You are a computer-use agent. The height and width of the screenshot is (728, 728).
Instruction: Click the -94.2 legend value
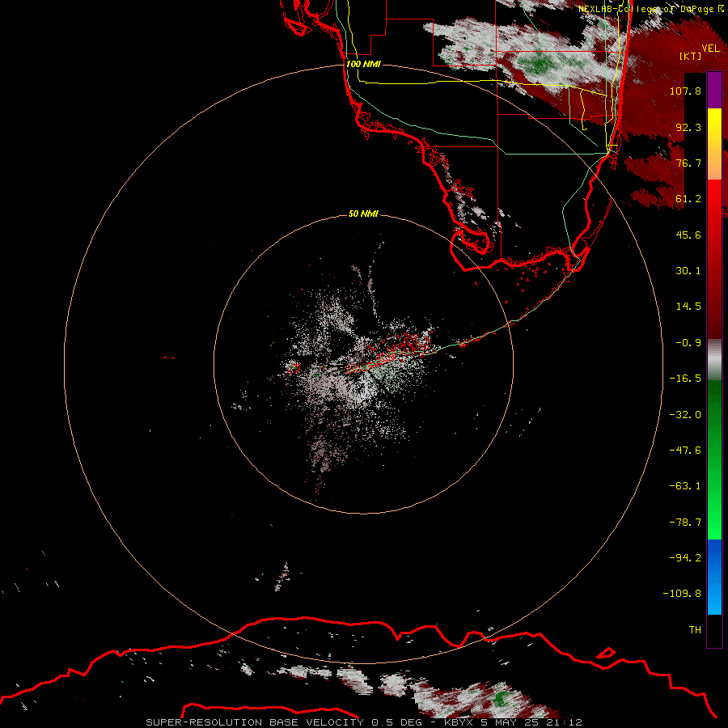coord(685,558)
